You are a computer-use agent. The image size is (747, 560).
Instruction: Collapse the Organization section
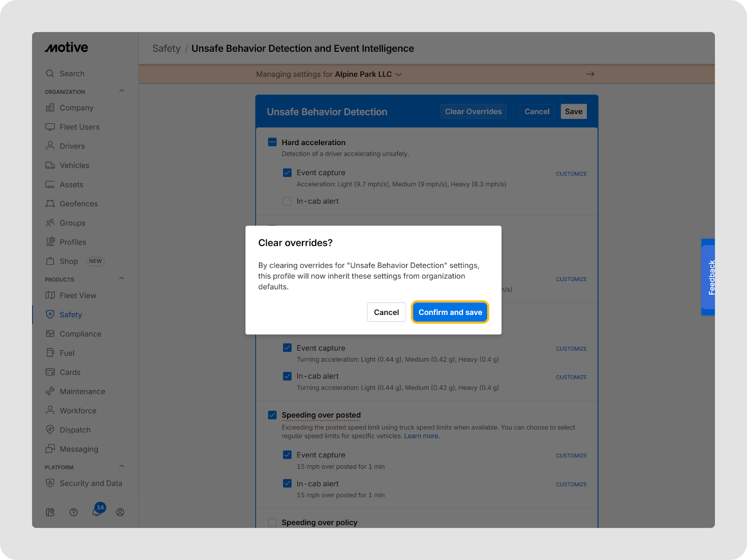click(121, 91)
